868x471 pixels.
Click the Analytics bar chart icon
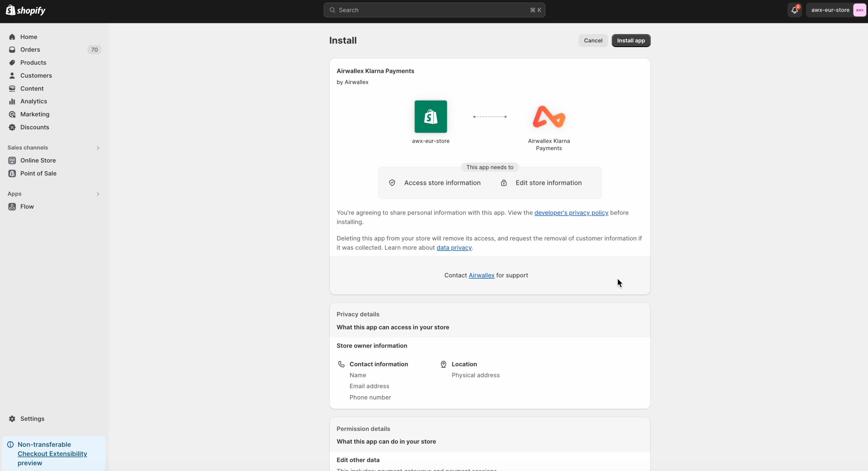(12, 101)
